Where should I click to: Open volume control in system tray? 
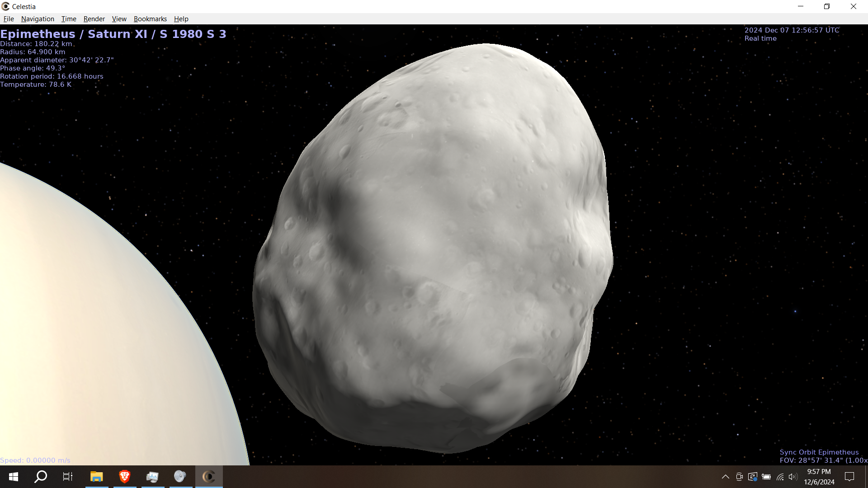[x=793, y=477]
